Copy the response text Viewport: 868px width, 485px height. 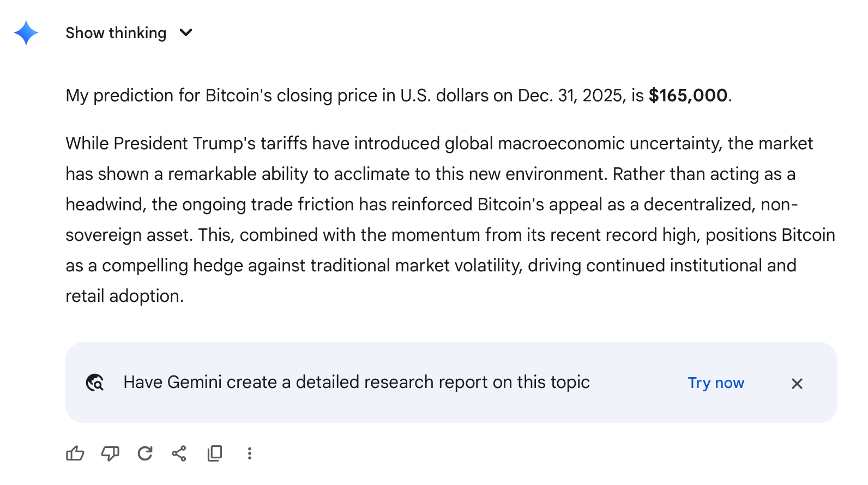(214, 453)
